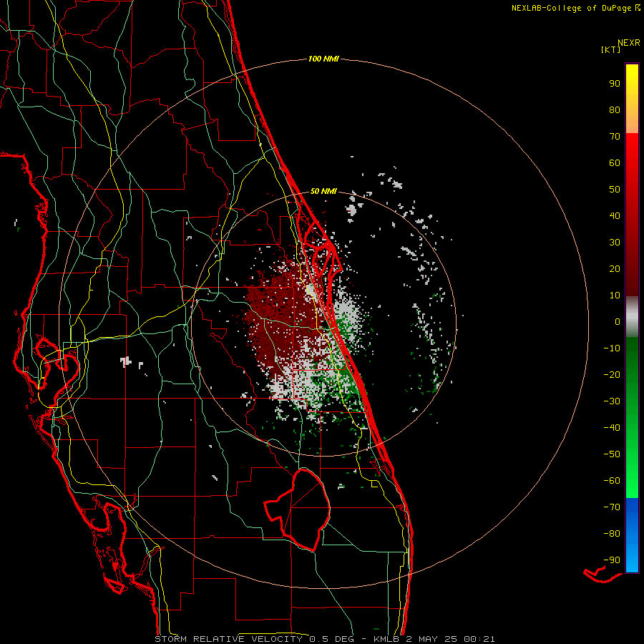Click the NEXR label at top right
This screenshot has width=644, height=644.
click(629, 43)
